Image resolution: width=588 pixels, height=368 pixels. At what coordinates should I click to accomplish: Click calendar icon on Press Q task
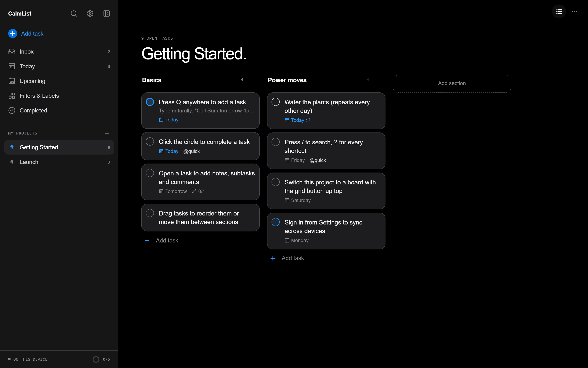click(x=161, y=120)
